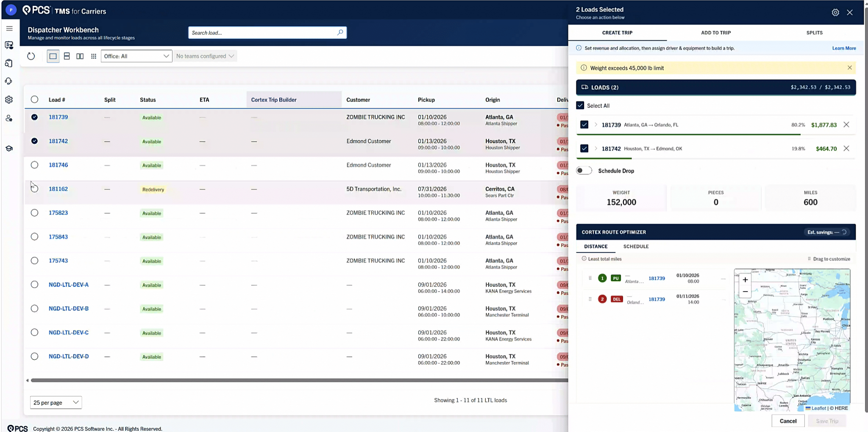
Task: Open load NGD-LTL-DEV-C link
Action: click(x=69, y=332)
